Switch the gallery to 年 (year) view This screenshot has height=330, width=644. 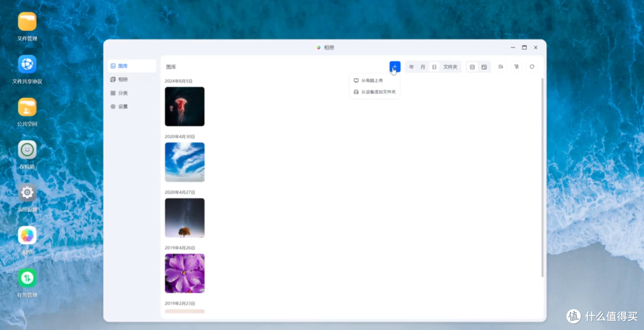pyautogui.click(x=411, y=67)
